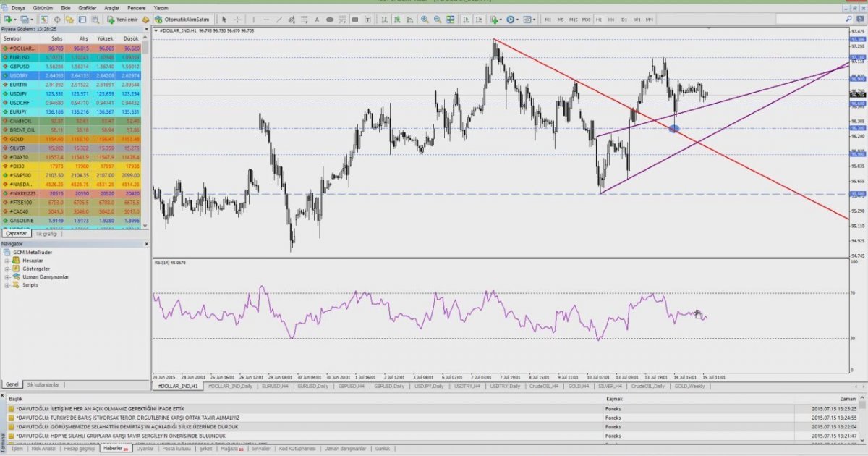
Task: Select the GOLD row in Market Watch
Action: [72, 138]
